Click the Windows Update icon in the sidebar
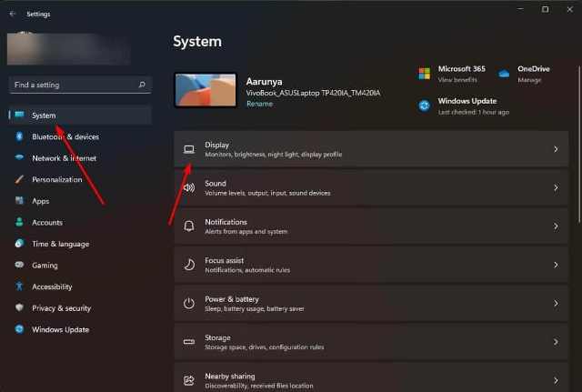The height and width of the screenshot is (392, 582). [19, 329]
